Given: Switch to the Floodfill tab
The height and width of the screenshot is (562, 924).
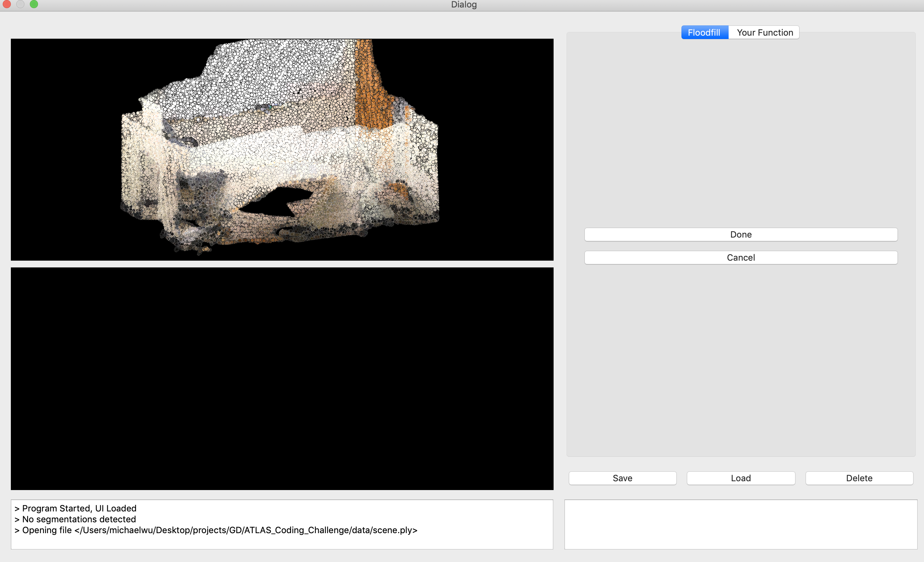Looking at the screenshot, I should [x=704, y=33].
